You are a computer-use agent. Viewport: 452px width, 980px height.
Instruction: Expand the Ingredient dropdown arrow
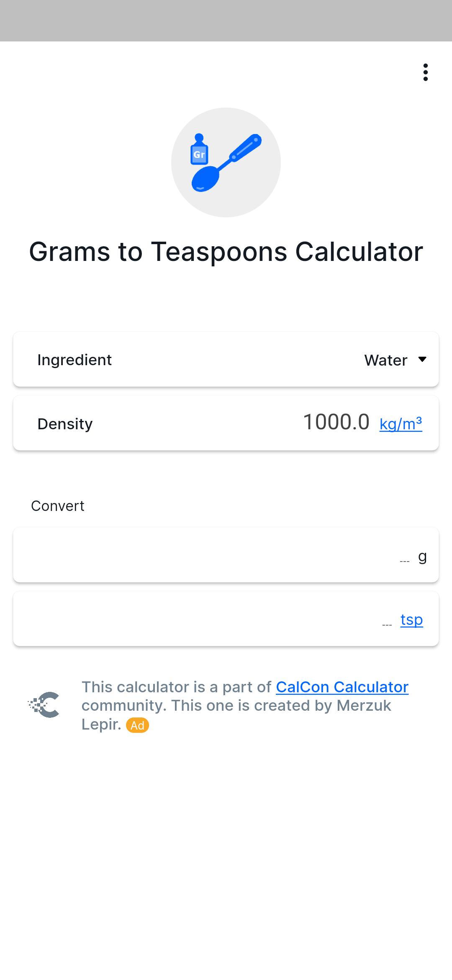(422, 359)
